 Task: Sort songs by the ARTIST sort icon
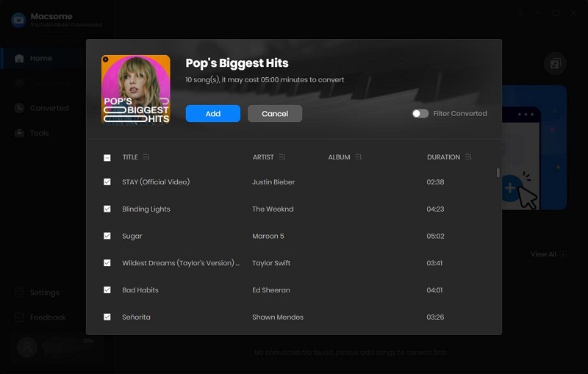tap(282, 157)
